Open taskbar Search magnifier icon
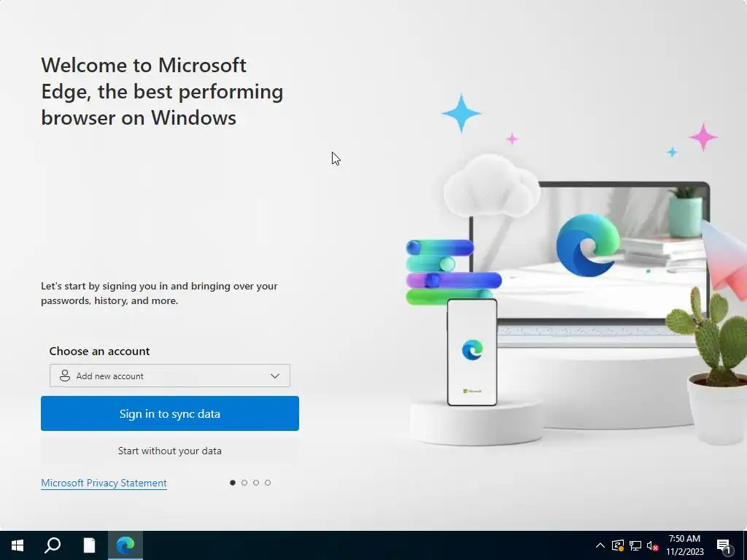747x560 pixels. [x=53, y=545]
